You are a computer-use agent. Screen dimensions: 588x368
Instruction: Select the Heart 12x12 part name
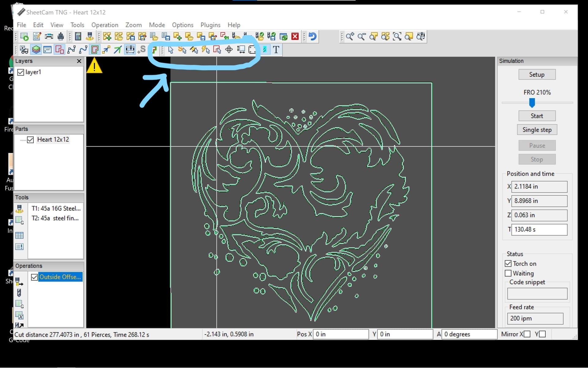point(53,140)
